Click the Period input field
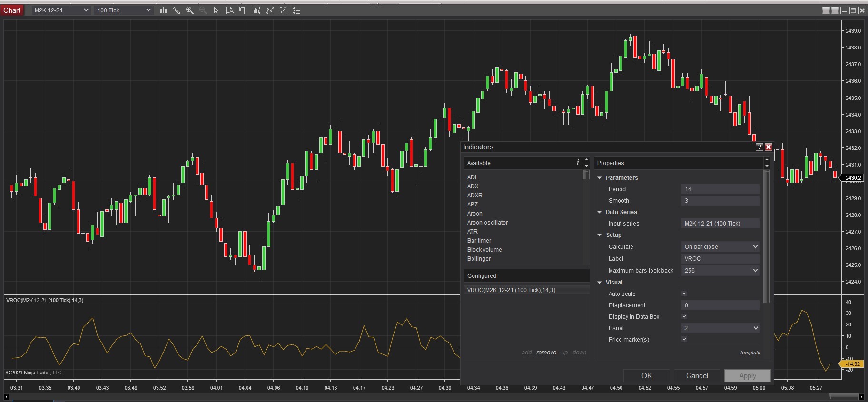Viewport: 868px width, 402px height. pos(720,189)
